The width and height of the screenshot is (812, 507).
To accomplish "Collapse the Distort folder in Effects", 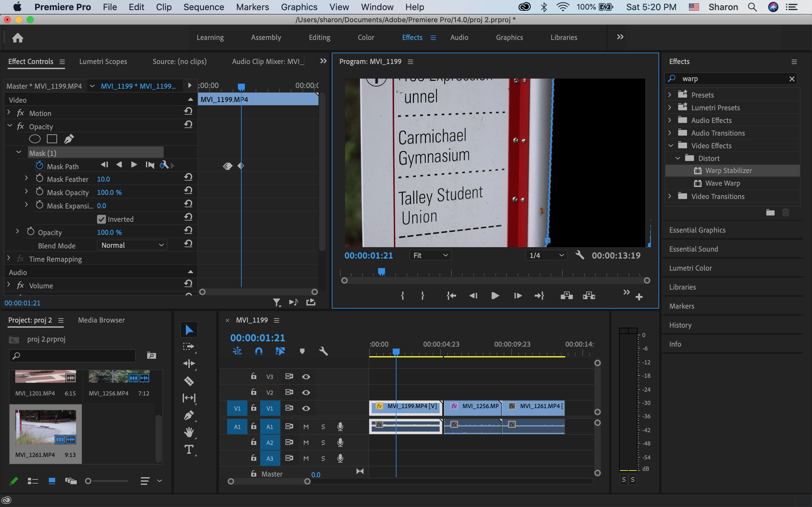I will pos(678,158).
